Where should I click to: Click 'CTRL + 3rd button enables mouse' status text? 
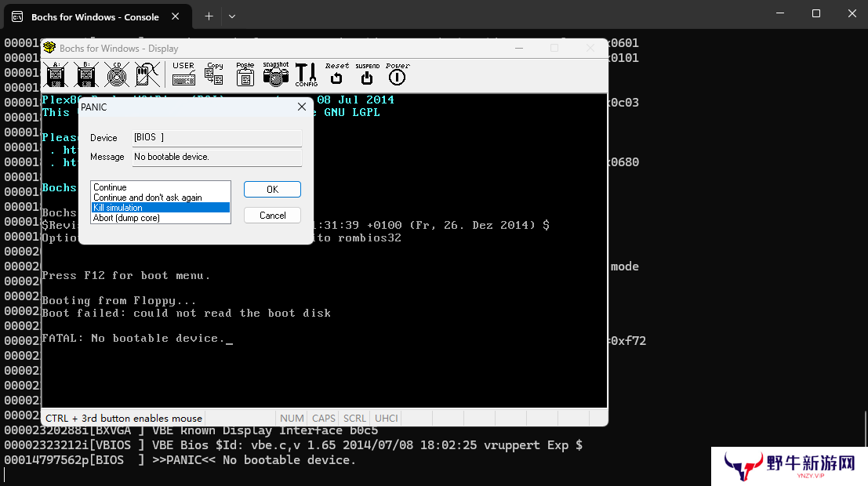123,418
